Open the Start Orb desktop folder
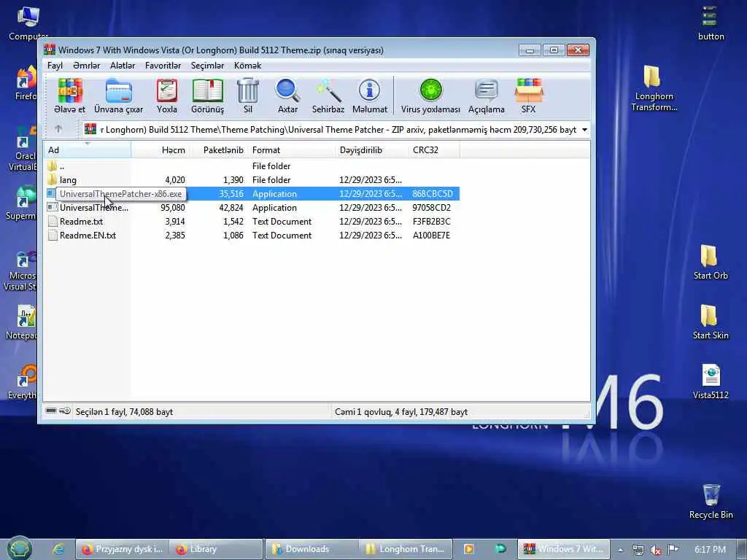Viewport: 747px width, 560px height. (x=711, y=262)
